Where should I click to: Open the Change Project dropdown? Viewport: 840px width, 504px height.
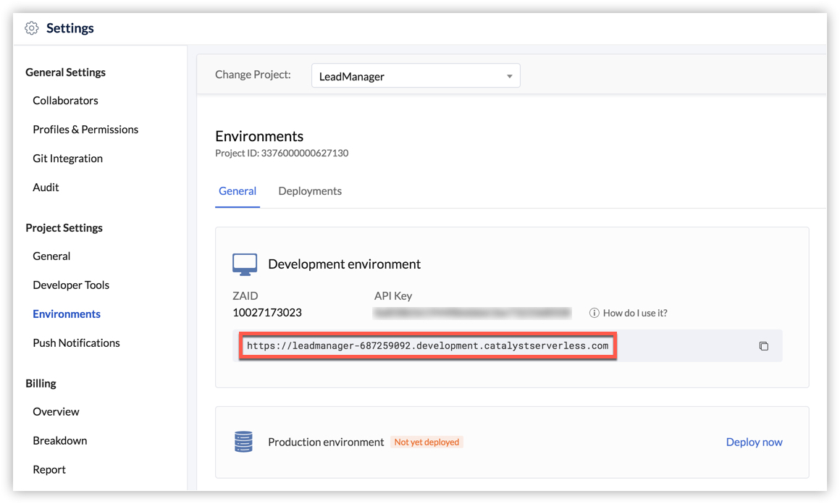[x=415, y=76]
